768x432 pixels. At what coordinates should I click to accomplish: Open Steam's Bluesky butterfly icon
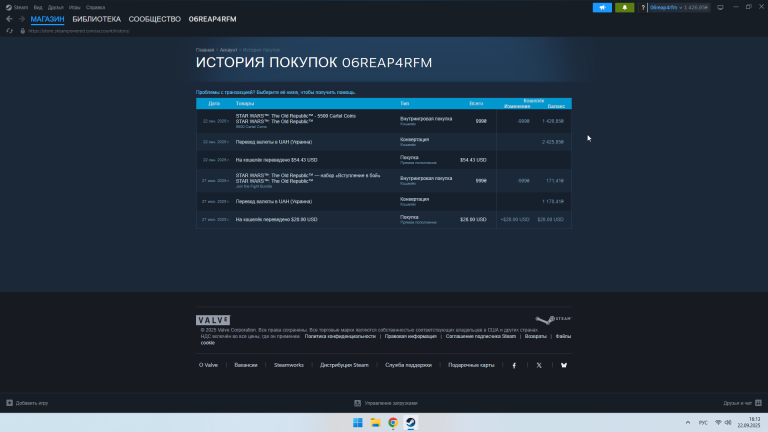[x=564, y=365]
